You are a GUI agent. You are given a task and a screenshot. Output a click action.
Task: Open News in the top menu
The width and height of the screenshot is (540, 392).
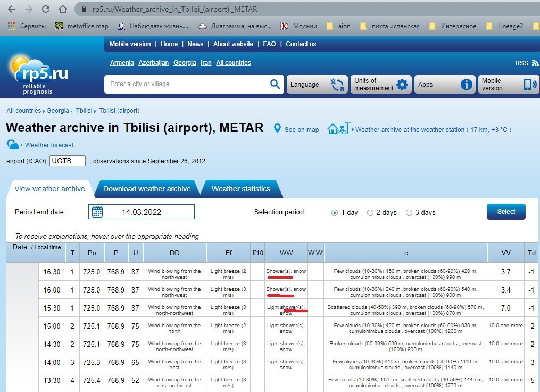point(195,44)
